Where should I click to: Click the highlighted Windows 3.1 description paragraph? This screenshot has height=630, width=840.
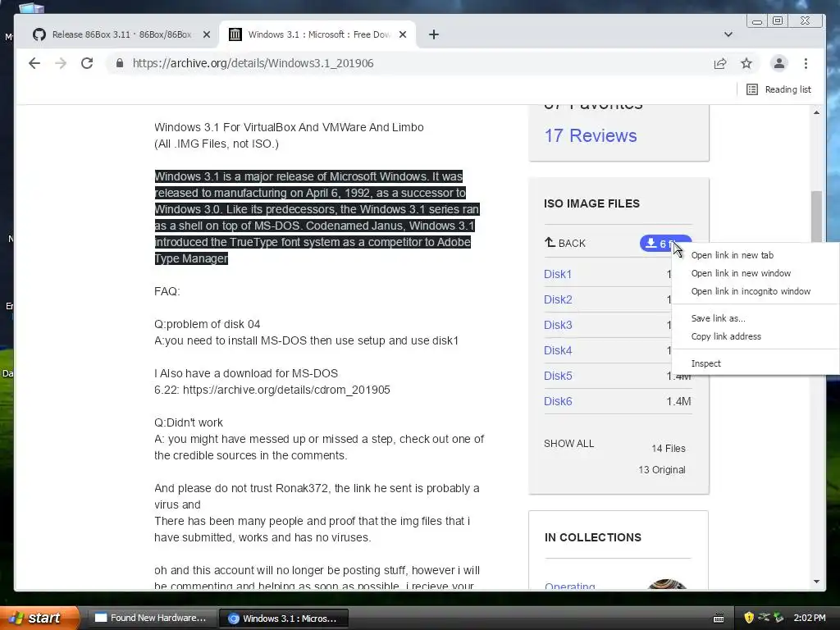pos(316,217)
